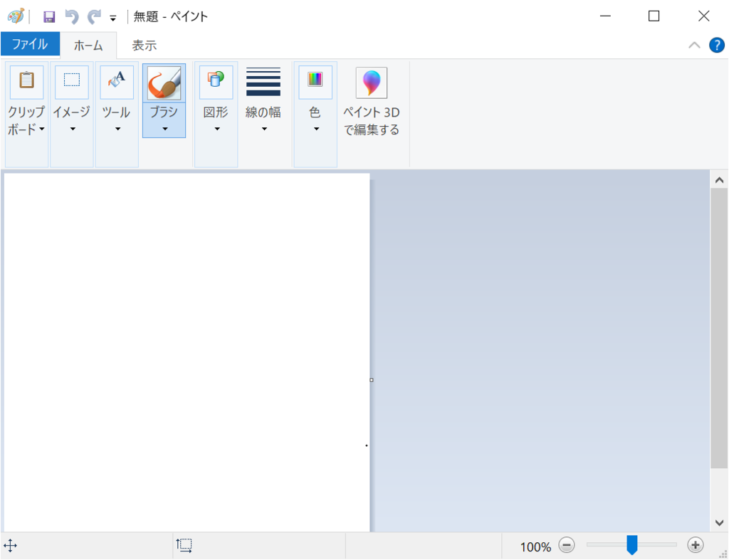Open the ブラシ dropdown arrow for brush types

(164, 128)
